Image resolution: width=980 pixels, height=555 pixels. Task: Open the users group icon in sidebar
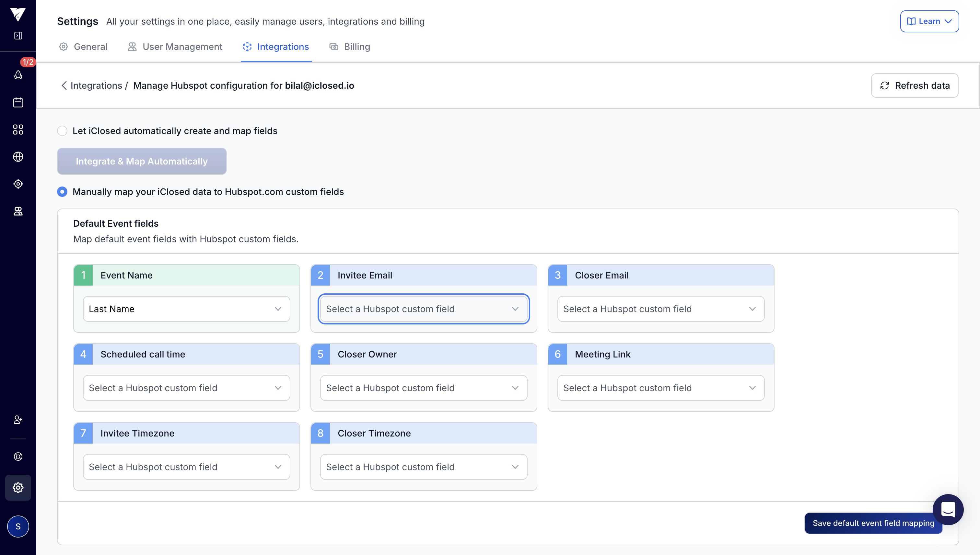pyautogui.click(x=18, y=211)
